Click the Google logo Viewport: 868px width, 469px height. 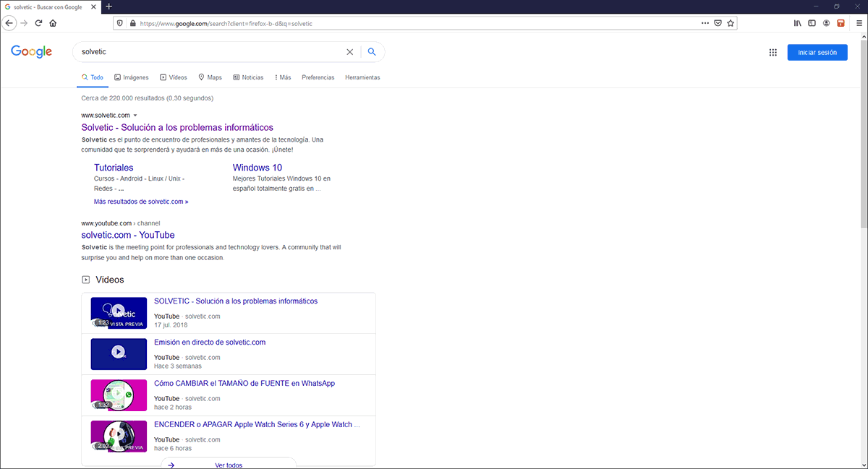point(31,52)
